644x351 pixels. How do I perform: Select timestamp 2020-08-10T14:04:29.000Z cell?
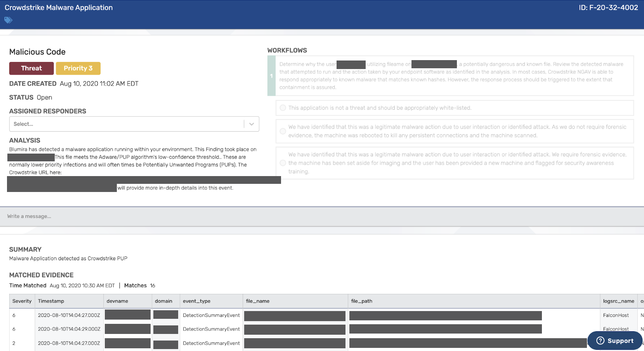point(69,329)
